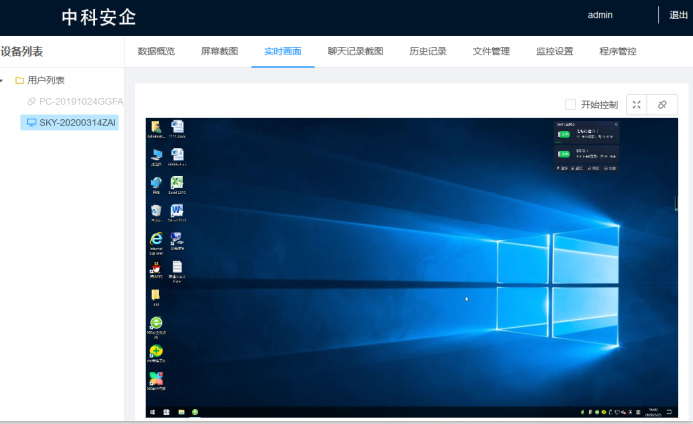This screenshot has height=424, width=693.
Task: Select the Internet Explorer desktop icon
Action: pos(156,243)
